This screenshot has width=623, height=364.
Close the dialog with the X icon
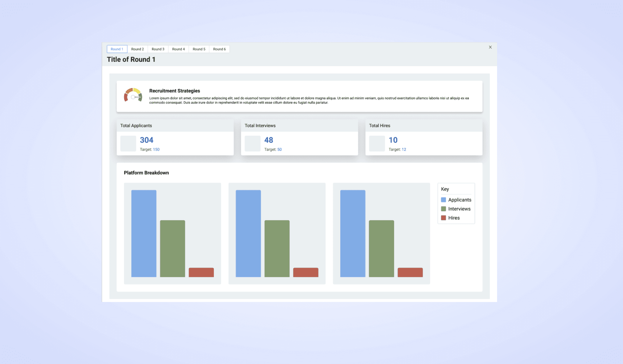point(490,47)
